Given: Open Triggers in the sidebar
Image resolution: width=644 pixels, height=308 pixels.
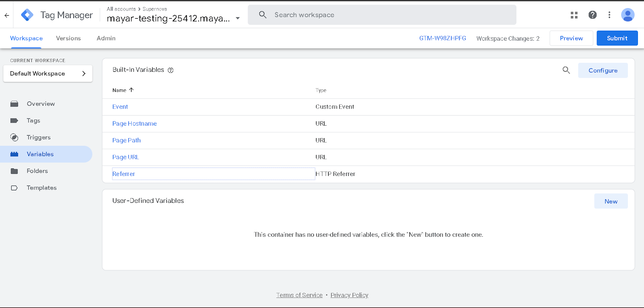Looking at the screenshot, I should [x=39, y=137].
